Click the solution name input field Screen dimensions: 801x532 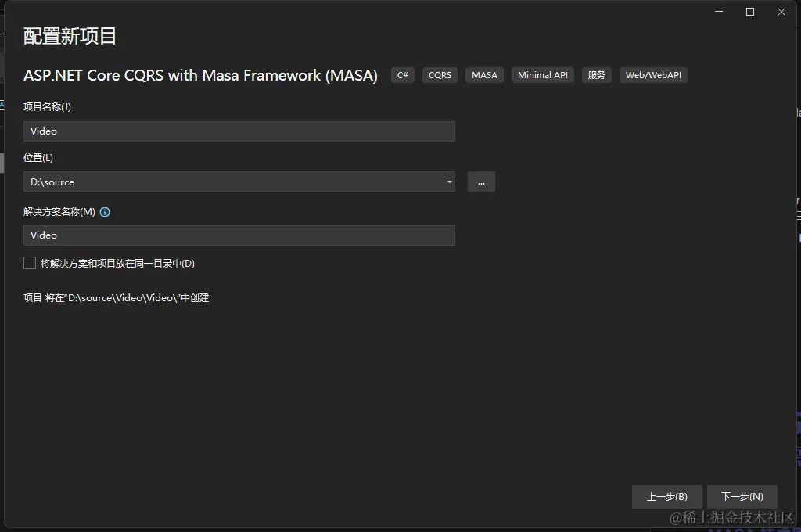tap(239, 235)
